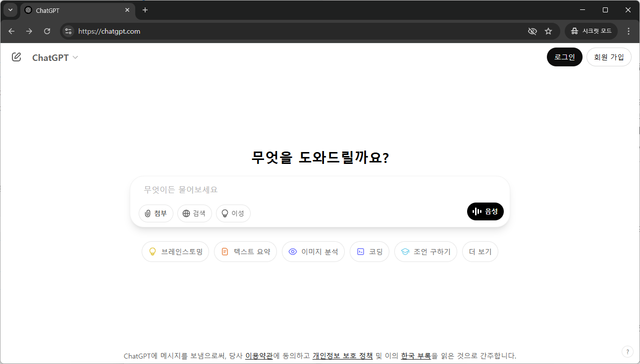Open the 한국 부록 link
Image resolution: width=640 pixels, height=364 pixels.
point(416,356)
